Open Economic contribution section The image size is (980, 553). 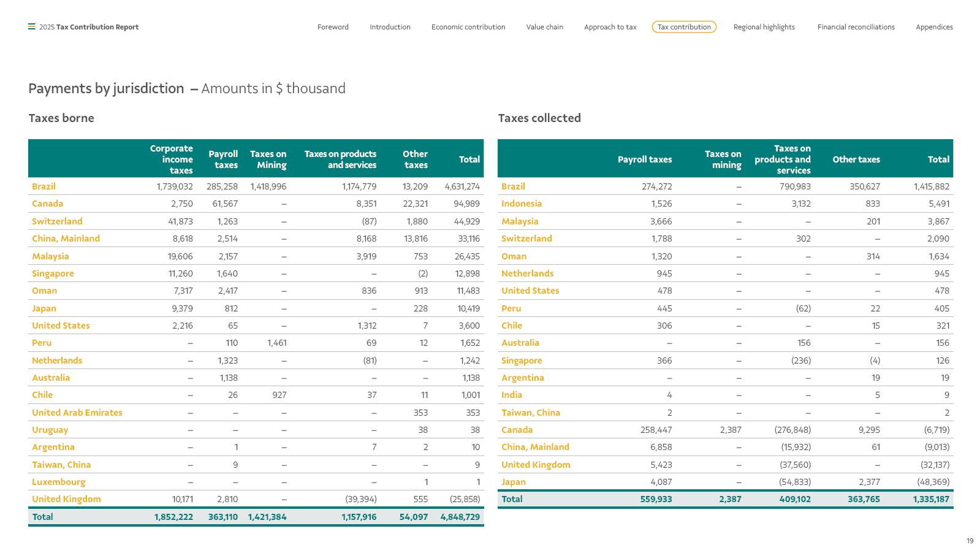(468, 27)
